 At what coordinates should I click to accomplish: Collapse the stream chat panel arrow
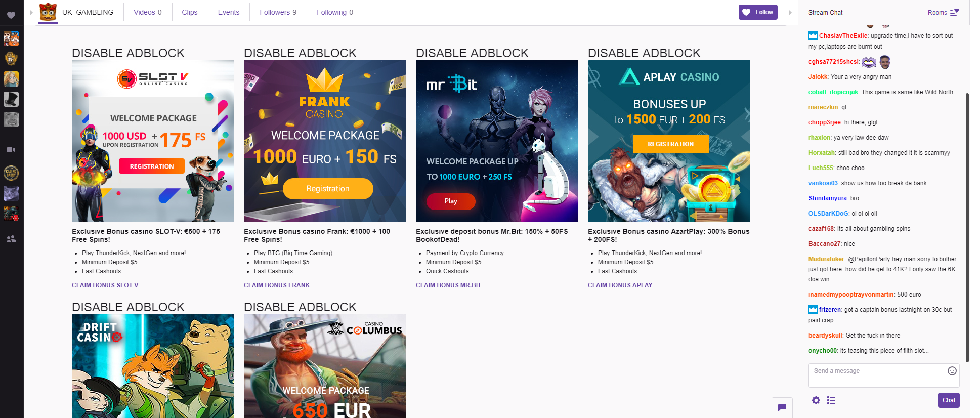[x=790, y=13]
